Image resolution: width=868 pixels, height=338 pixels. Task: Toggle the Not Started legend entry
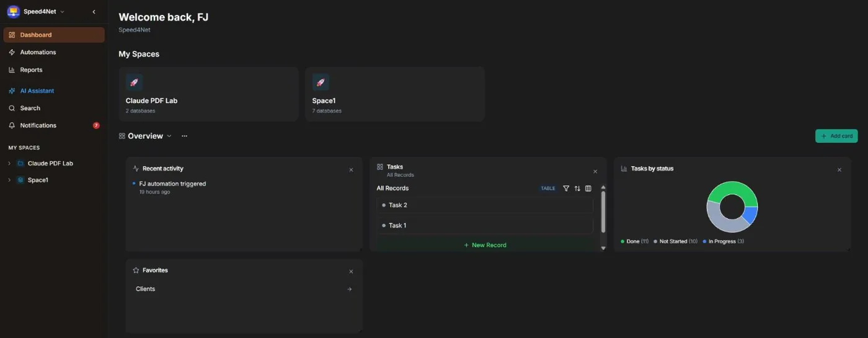[675, 241]
